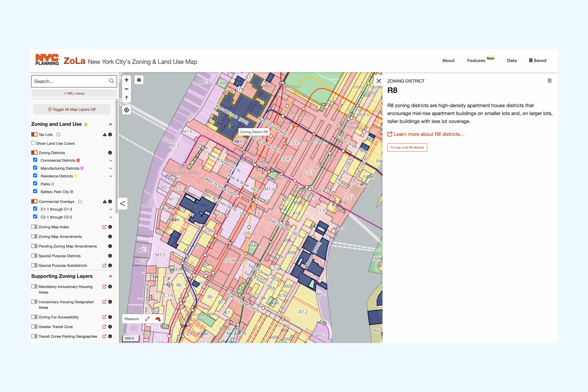Click the search magnifier icon
Screen dimensions: 588x392
[111, 81]
